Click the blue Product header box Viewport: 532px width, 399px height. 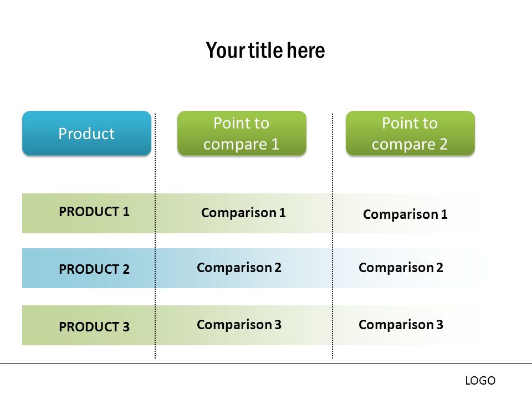pos(86,134)
